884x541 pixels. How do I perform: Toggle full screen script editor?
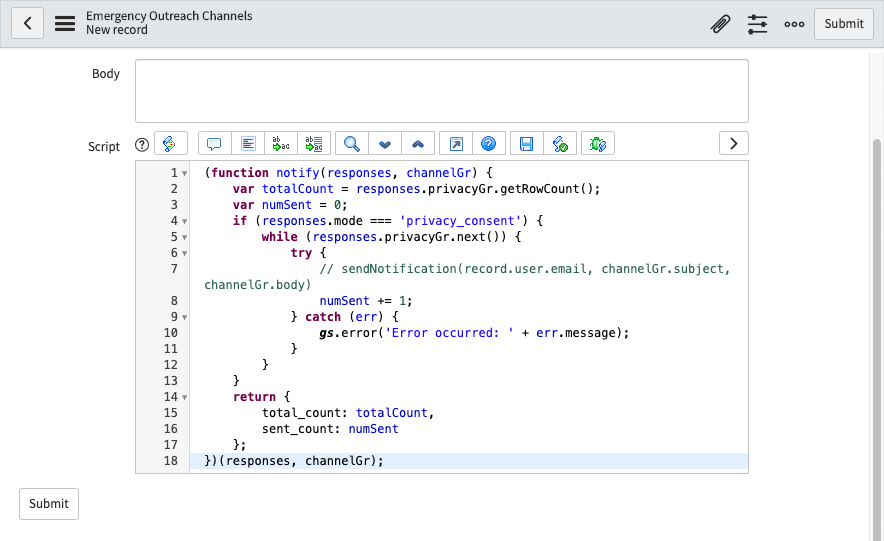456,144
